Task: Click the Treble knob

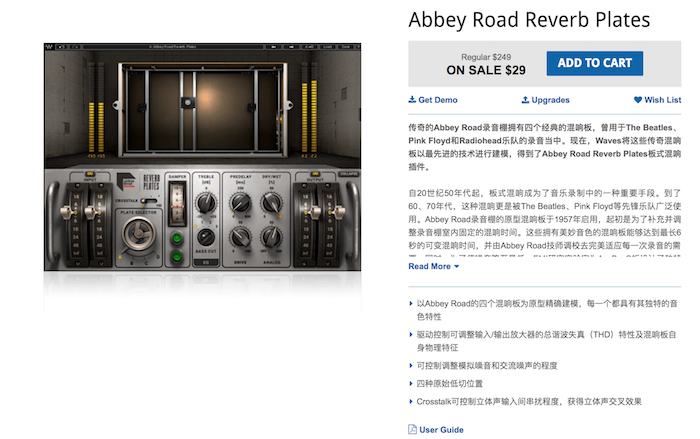Action: click(x=206, y=203)
